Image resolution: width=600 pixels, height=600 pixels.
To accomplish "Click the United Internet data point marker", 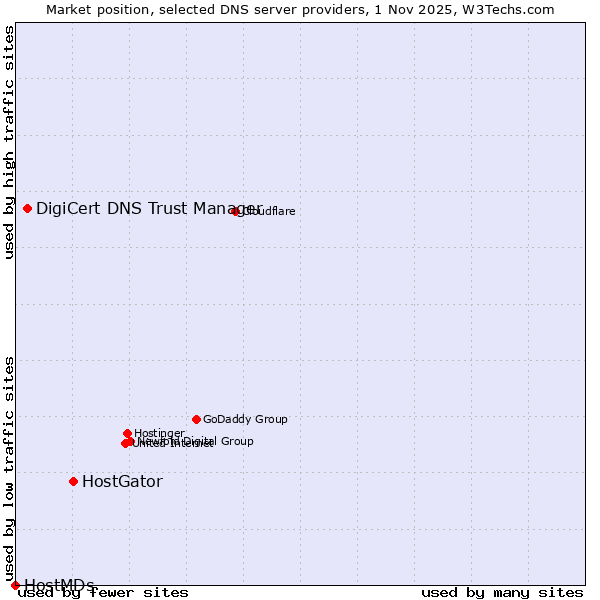I will pos(125,443).
